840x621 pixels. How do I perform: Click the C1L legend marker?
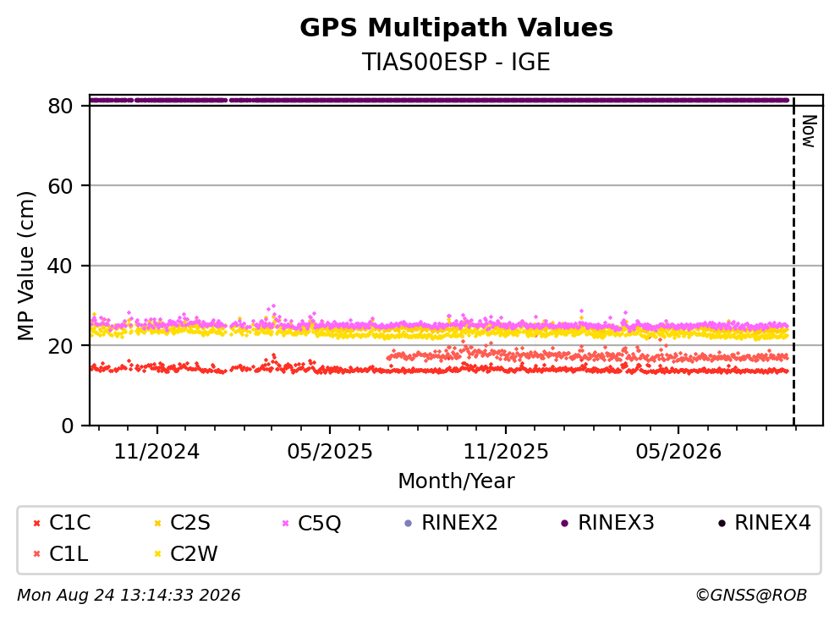coord(37,554)
